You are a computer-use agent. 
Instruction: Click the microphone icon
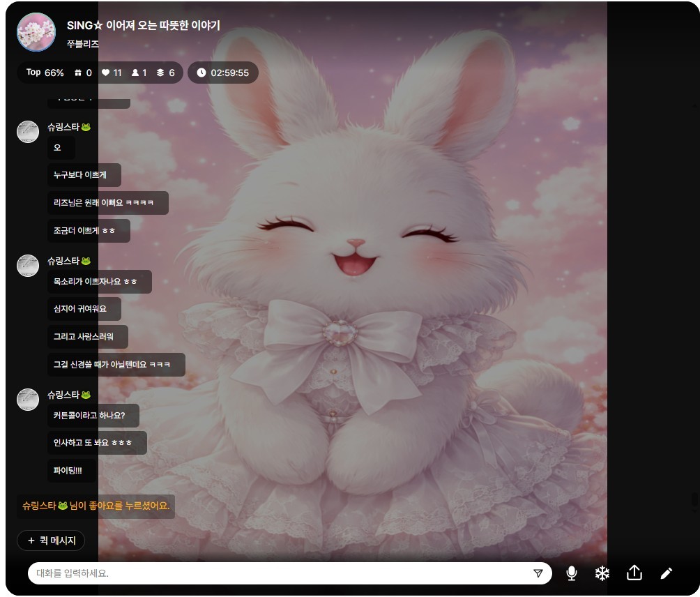[572, 573]
